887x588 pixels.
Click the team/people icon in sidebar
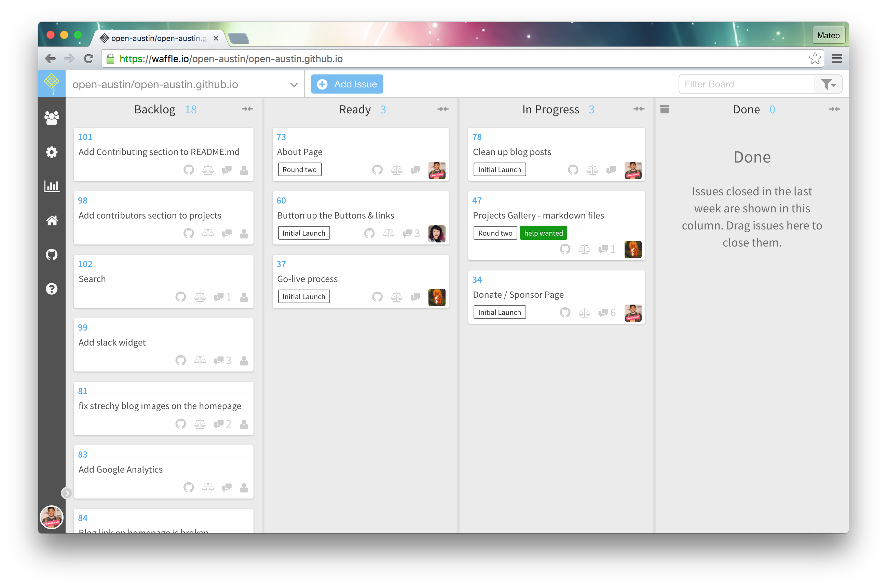pyautogui.click(x=53, y=117)
